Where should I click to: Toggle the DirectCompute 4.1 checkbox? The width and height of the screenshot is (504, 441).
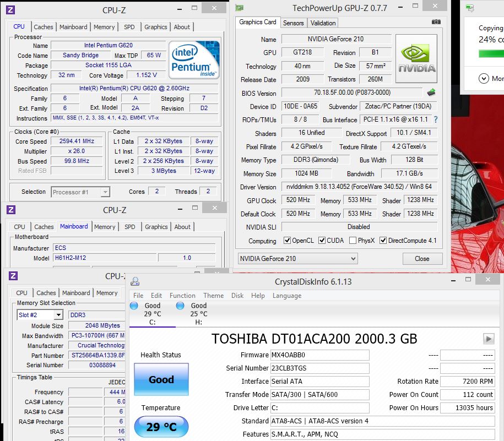pos(382,241)
